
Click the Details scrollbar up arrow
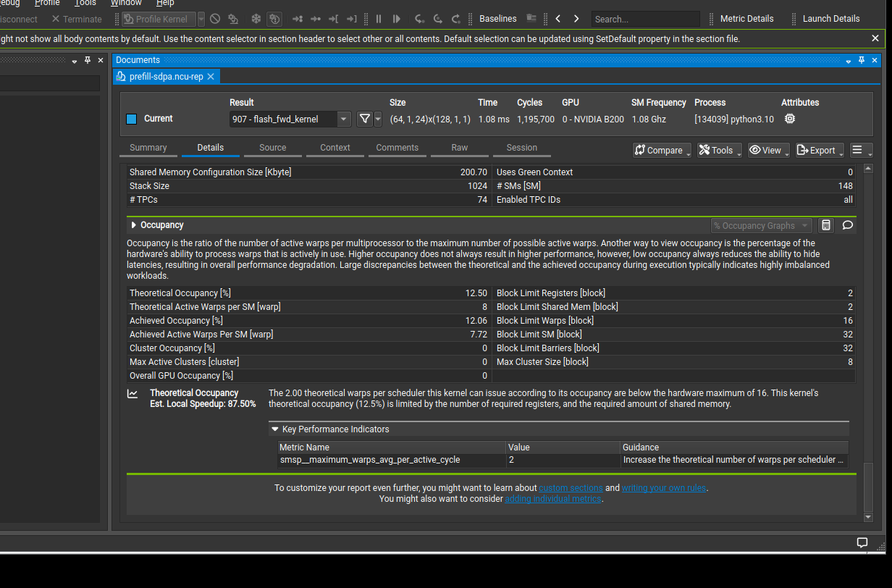tap(869, 170)
